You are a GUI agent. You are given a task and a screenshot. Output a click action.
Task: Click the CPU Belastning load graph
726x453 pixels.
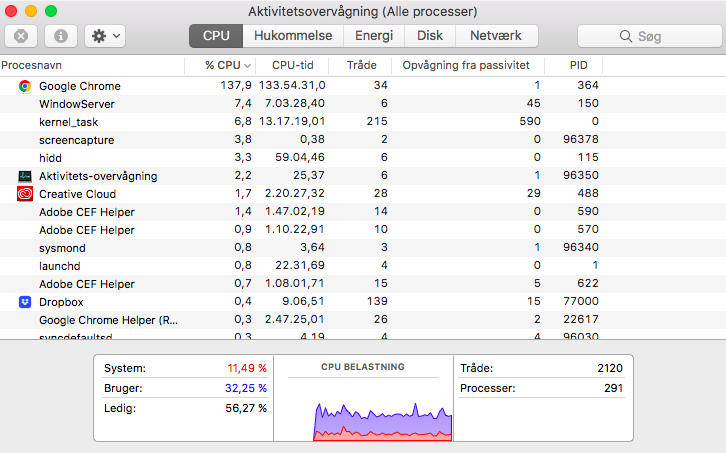coord(362,410)
